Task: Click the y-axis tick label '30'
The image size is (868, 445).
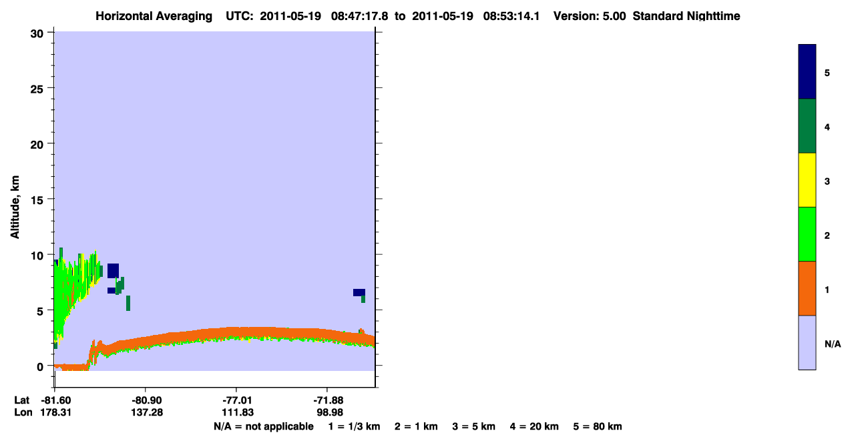Action: tap(39, 33)
